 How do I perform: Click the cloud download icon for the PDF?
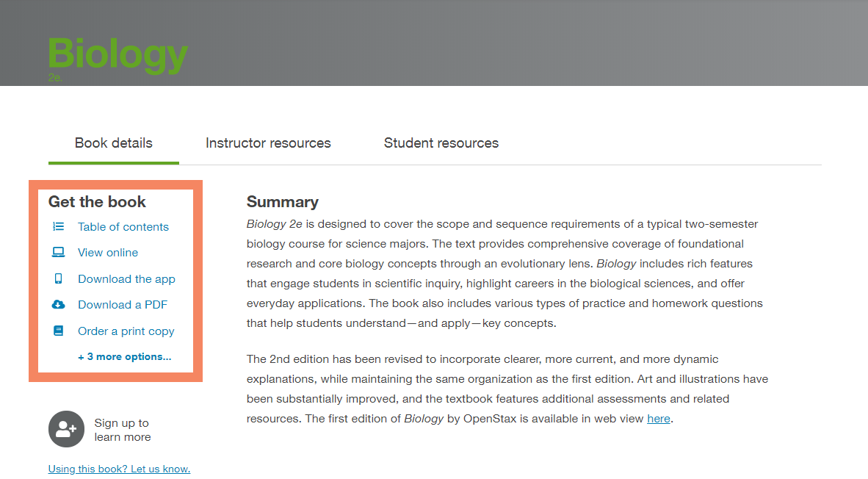(57, 304)
